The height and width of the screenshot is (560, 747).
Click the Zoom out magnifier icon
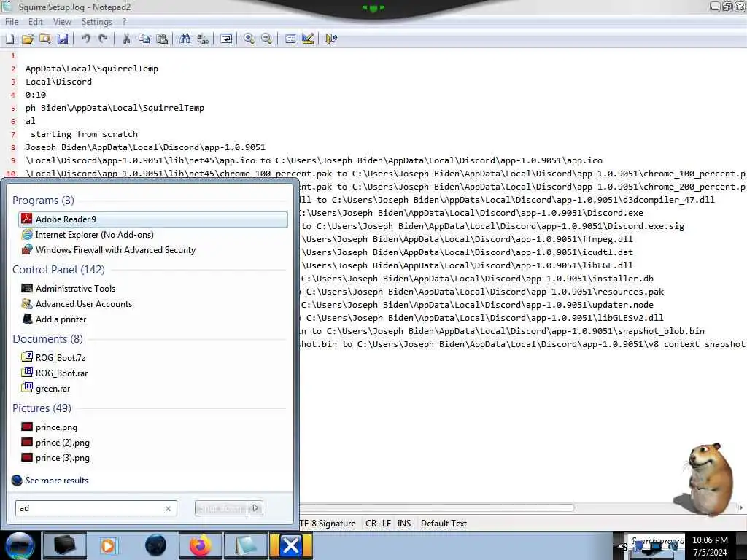click(266, 39)
